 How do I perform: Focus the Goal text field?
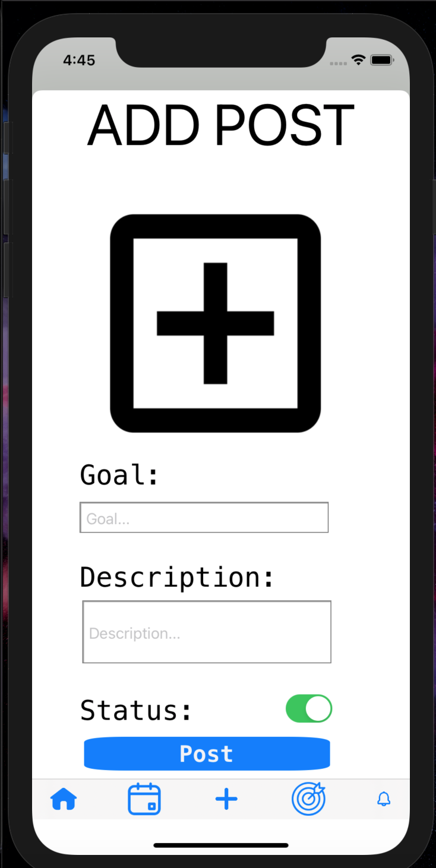[204, 518]
